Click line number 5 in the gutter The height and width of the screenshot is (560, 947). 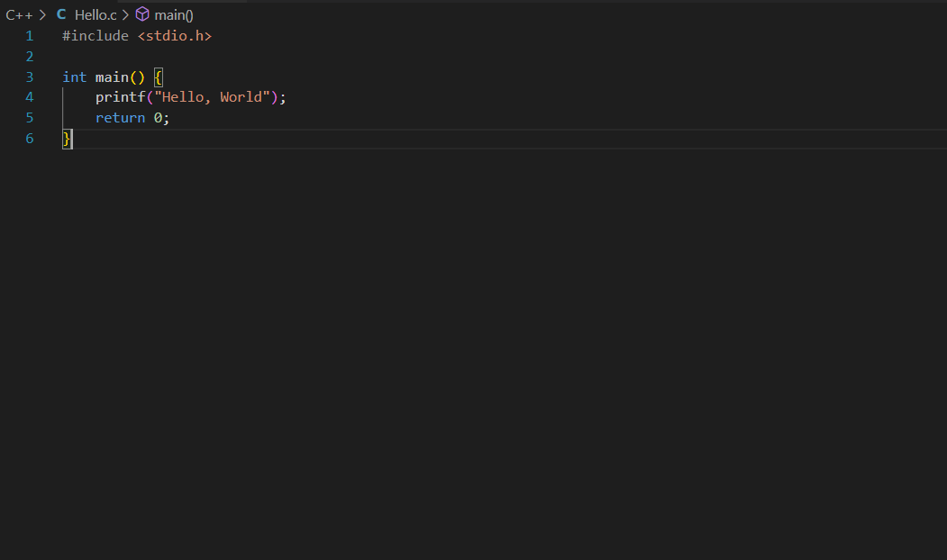pyautogui.click(x=29, y=117)
